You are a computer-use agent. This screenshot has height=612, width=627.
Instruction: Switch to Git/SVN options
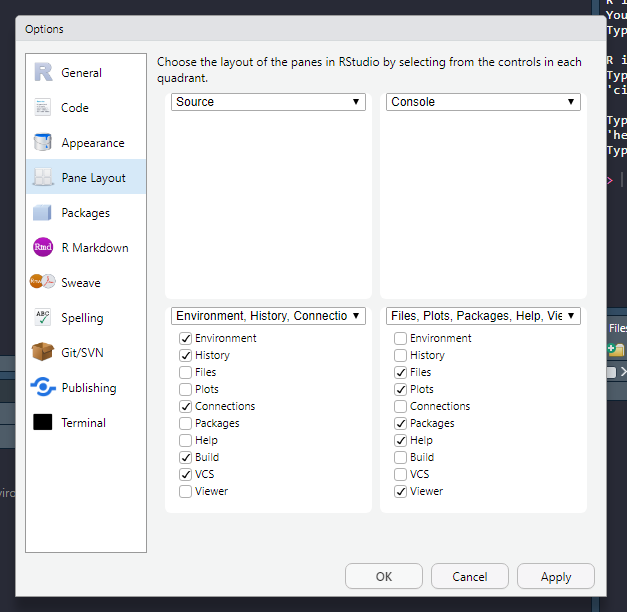(x=86, y=352)
